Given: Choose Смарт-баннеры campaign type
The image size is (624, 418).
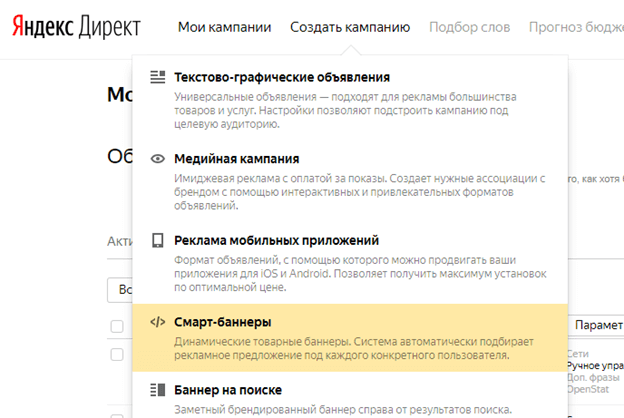Looking at the screenshot, I should click(223, 322).
